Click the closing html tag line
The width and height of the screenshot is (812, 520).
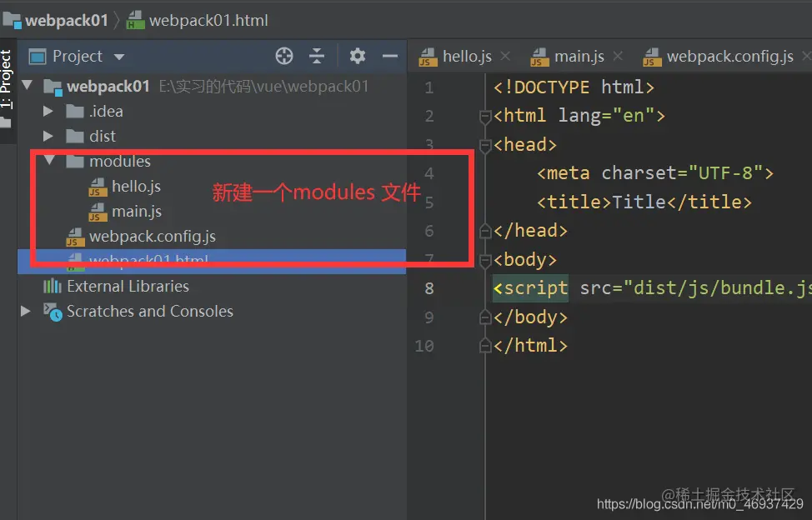[530, 345]
